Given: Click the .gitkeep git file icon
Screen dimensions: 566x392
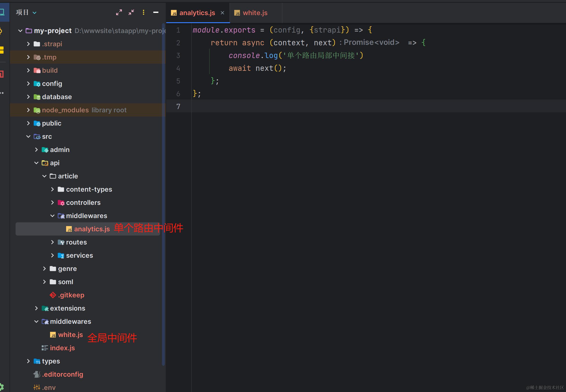Looking at the screenshot, I should (53, 295).
